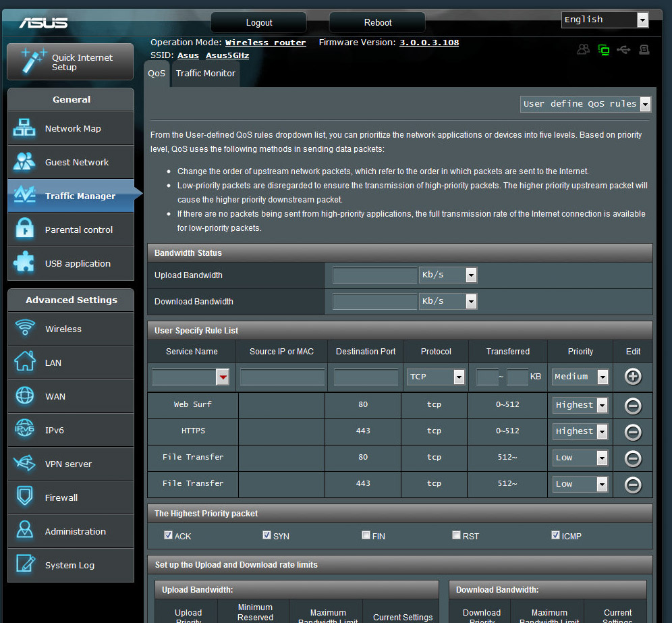Open Upload Bandwidth Kb/s unit dropdown

point(448,275)
